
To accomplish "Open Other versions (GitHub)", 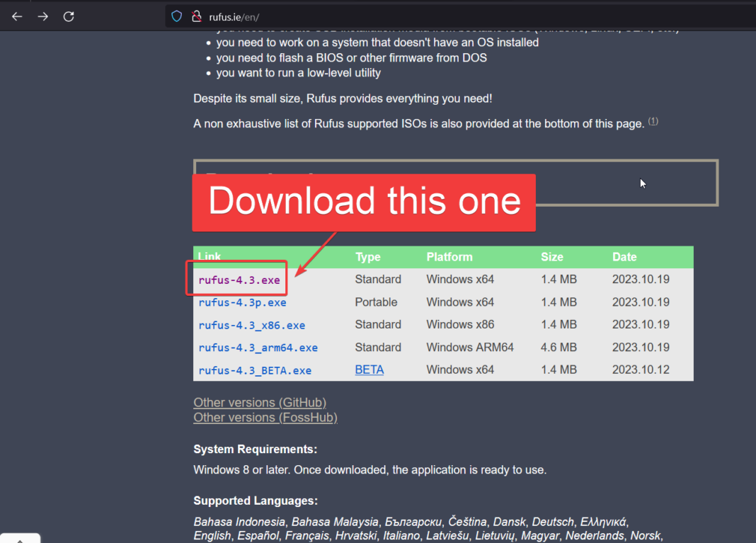I will 260,402.
